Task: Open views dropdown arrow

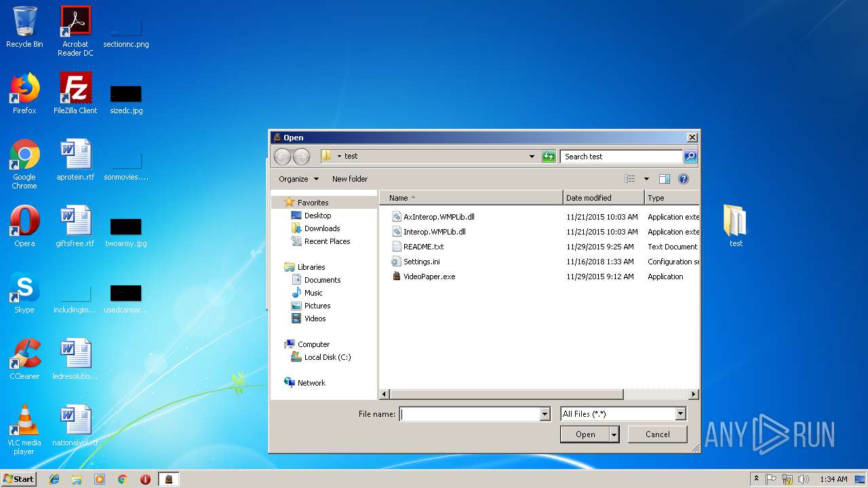Action: (646, 179)
